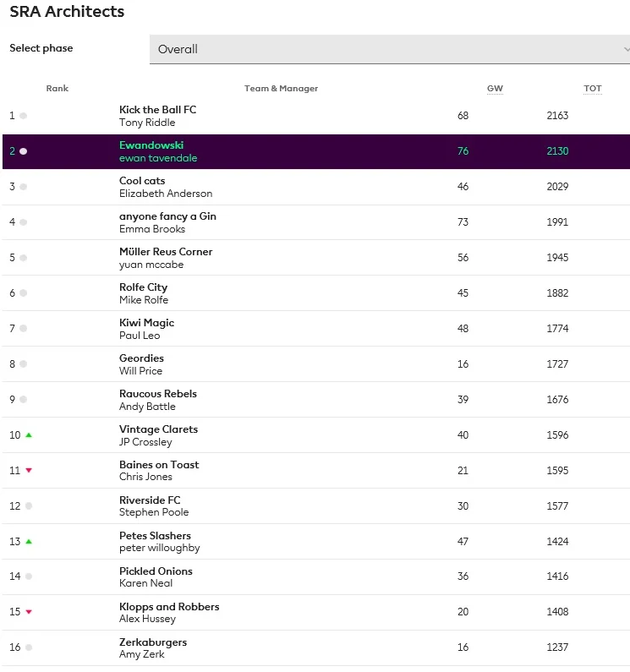
Task: Click the red down arrow beside rank 15
Action: click(29, 612)
